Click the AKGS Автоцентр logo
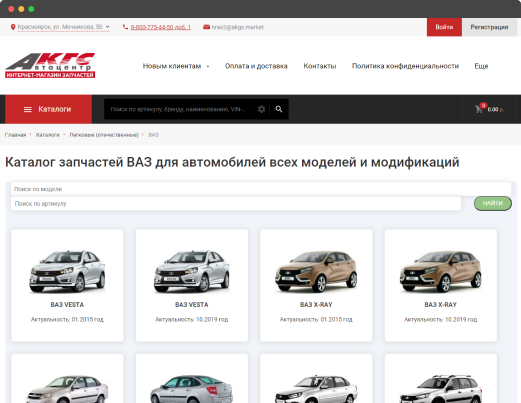This screenshot has width=521, height=403. click(x=50, y=65)
